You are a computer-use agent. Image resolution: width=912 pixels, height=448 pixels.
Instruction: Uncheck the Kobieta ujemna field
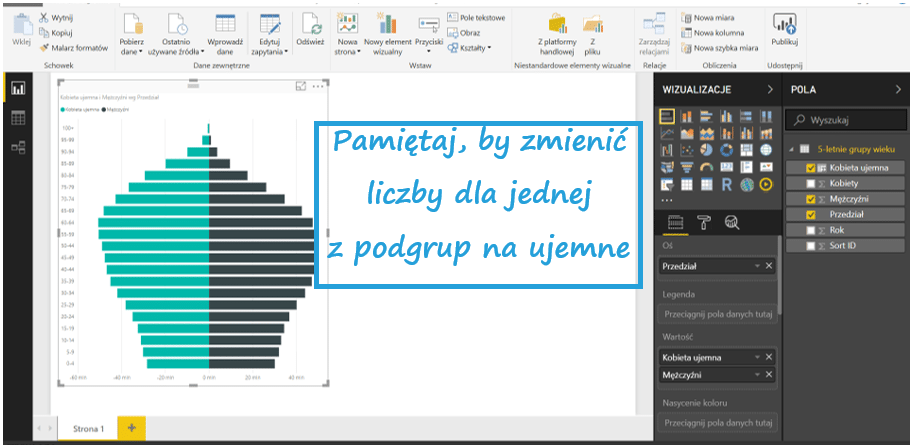click(809, 167)
